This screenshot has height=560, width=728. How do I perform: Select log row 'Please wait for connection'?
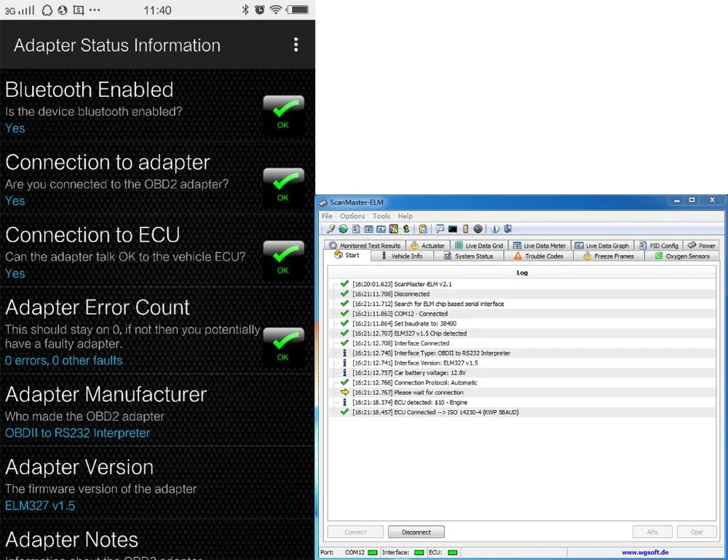click(522, 393)
